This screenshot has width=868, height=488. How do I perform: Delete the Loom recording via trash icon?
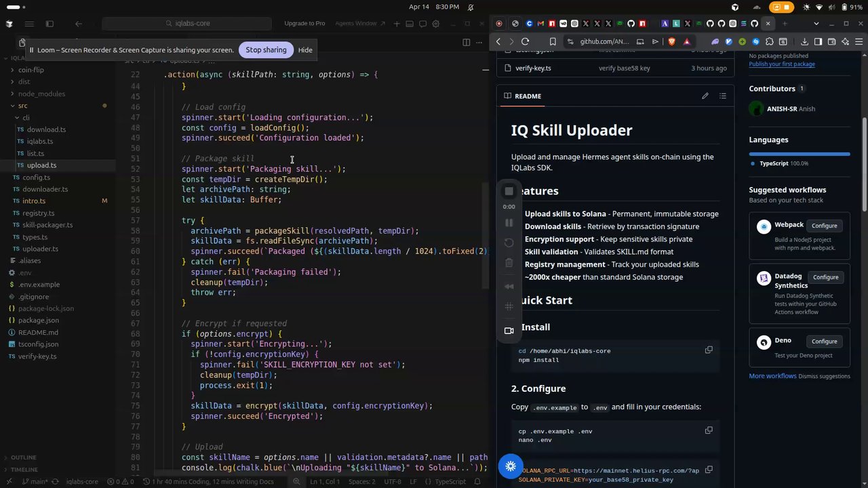509,263
